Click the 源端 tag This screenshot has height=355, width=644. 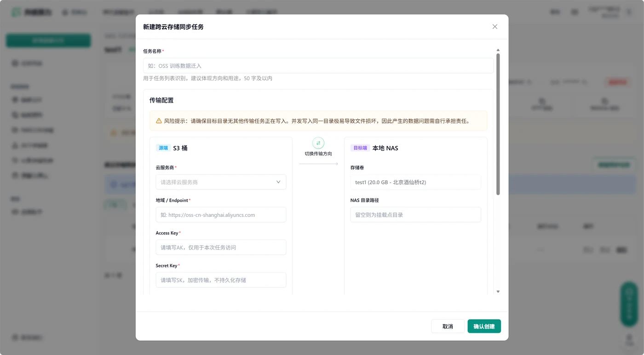pyautogui.click(x=163, y=148)
